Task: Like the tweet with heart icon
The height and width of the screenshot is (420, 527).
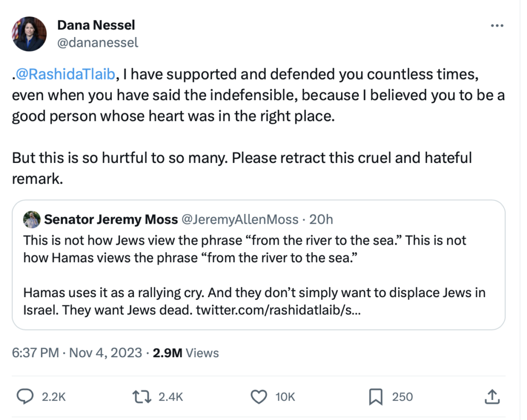Action: 259,396
